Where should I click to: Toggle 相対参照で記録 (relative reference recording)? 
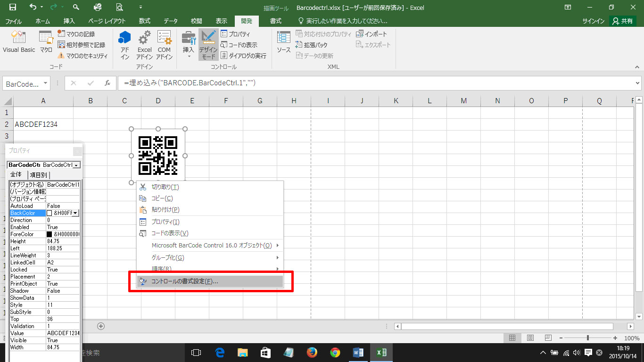click(x=82, y=45)
